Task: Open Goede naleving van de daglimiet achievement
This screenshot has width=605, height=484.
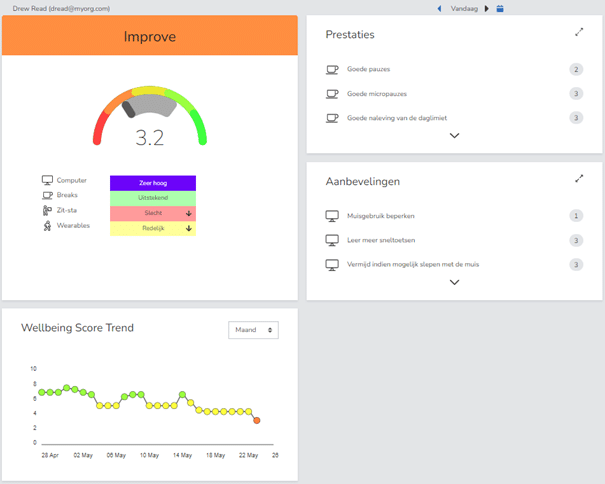Action: pyautogui.click(x=454, y=118)
